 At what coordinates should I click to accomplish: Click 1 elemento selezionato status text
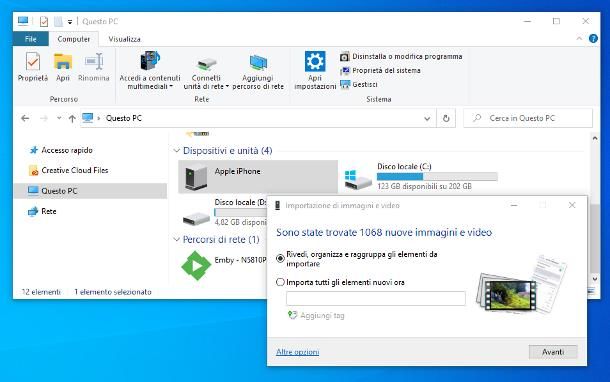coord(113,292)
